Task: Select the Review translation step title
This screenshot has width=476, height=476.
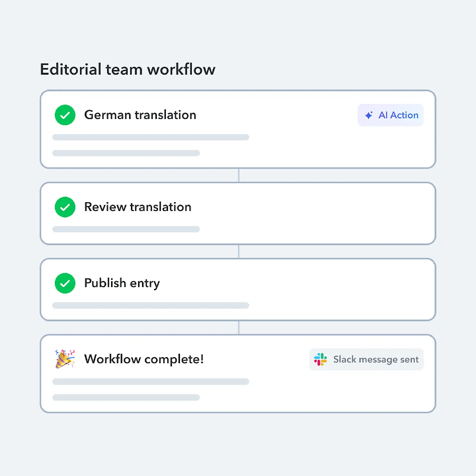Action: point(137,207)
